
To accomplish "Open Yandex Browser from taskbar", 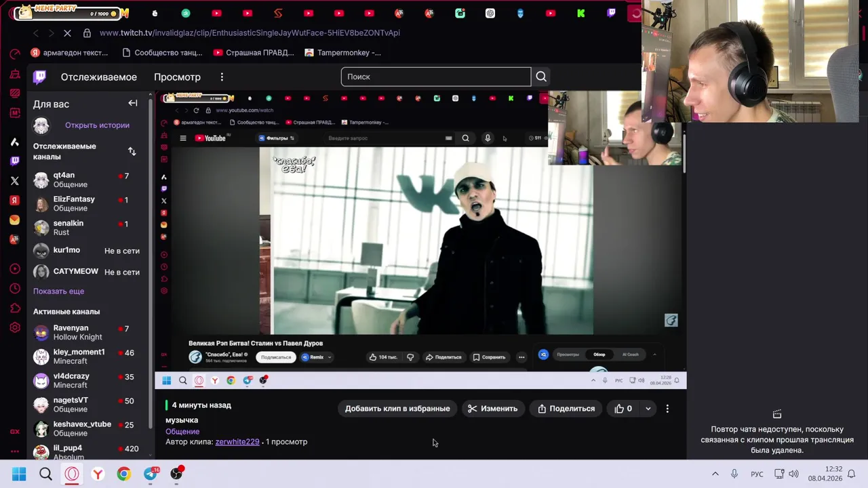I will (98, 474).
